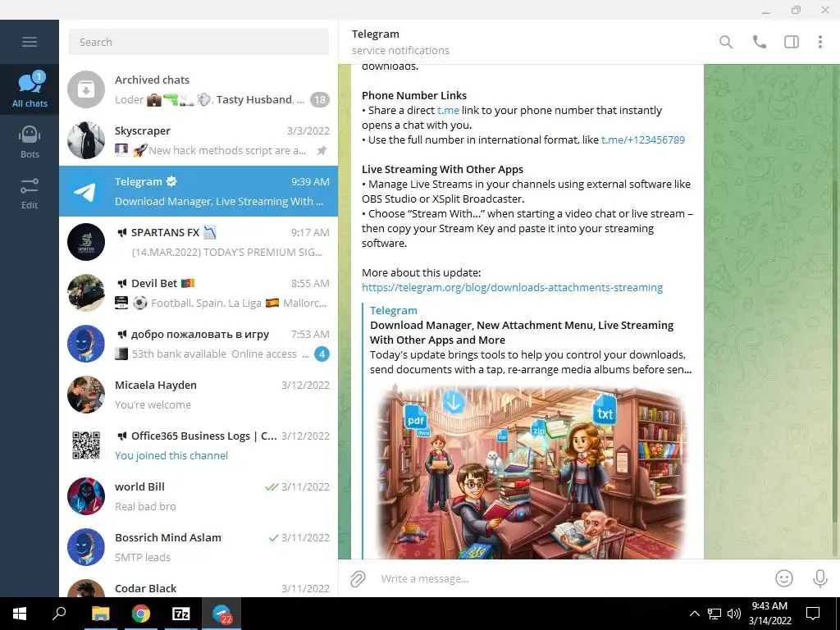The width and height of the screenshot is (840, 630).
Task: Open the emoji picker smiley icon
Action: click(784, 578)
